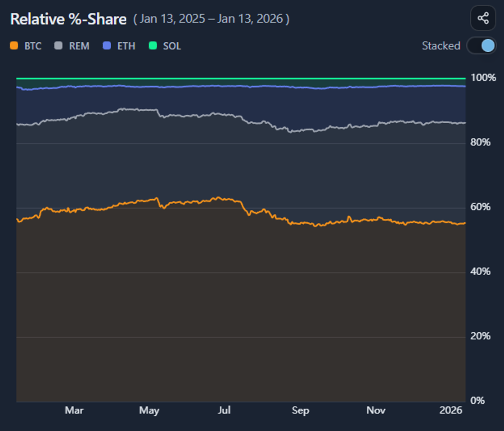This screenshot has height=431, width=504.
Task: Toggle the Stacked switch
Action: click(x=481, y=45)
